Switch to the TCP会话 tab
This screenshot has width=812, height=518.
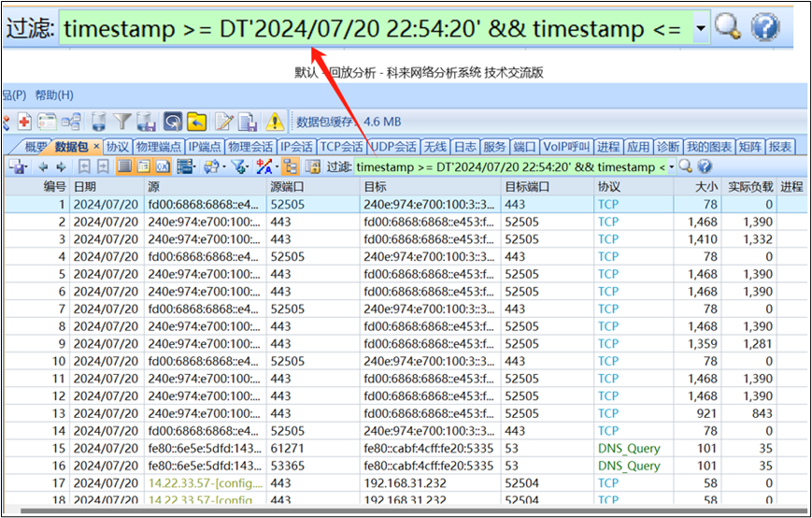[x=341, y=147]
